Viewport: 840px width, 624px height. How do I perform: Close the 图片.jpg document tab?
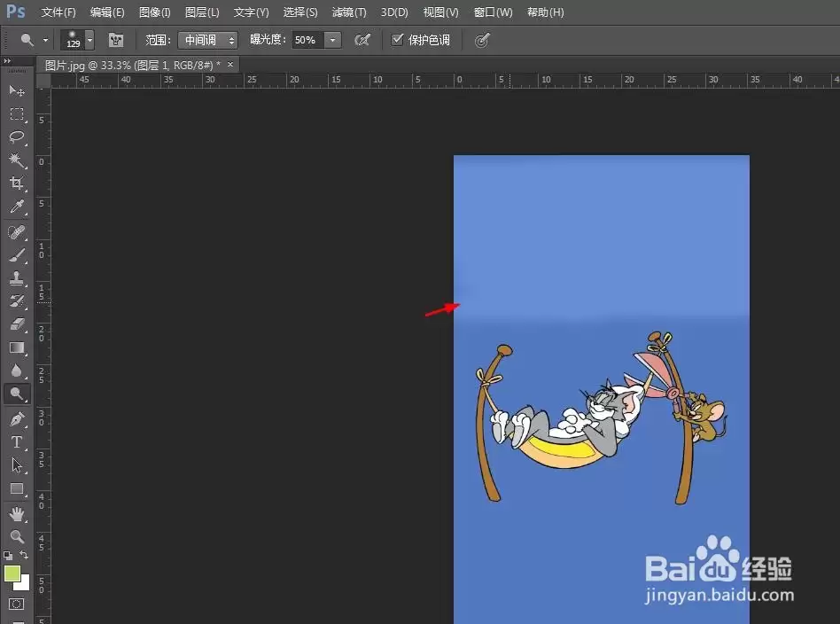pos(230,65)
